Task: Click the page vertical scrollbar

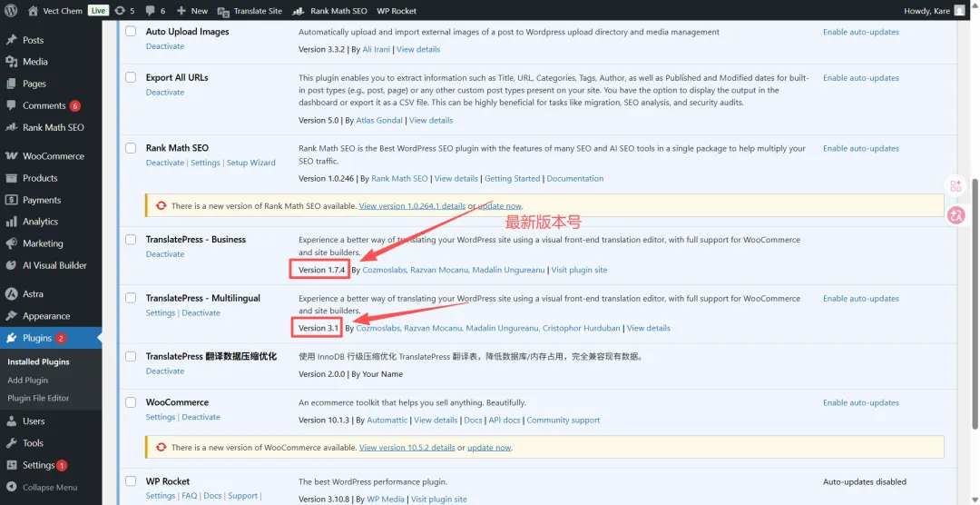Action: click(975, 305)
